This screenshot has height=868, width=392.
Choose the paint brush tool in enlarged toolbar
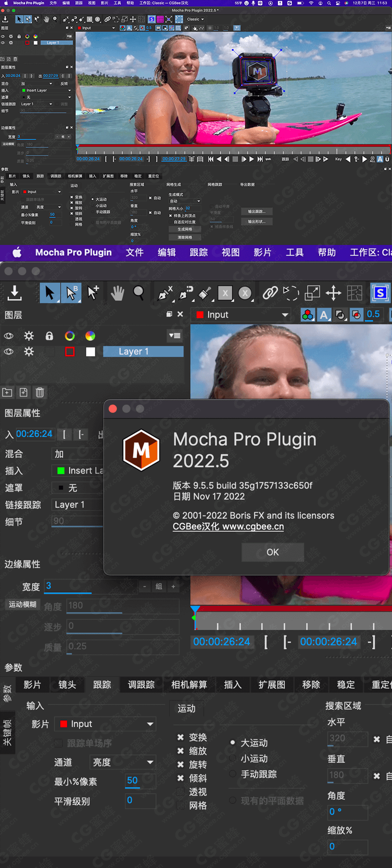[205, 294]
